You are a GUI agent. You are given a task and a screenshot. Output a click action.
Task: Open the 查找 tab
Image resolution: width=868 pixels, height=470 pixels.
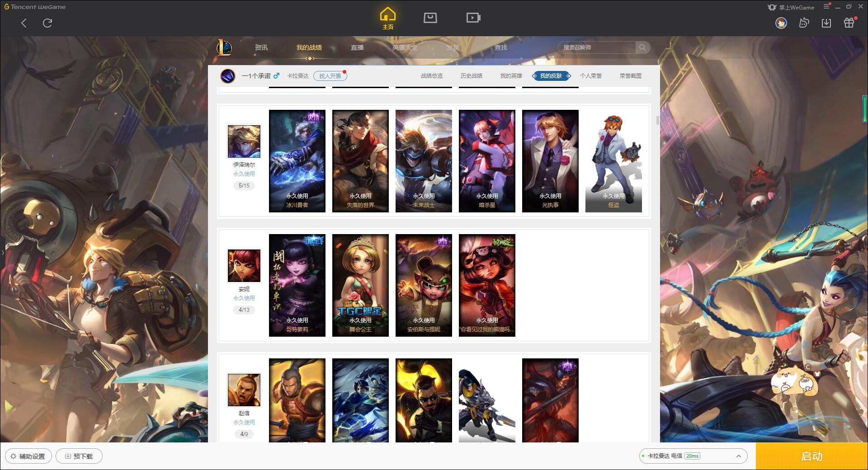click(x=501, y=47)
